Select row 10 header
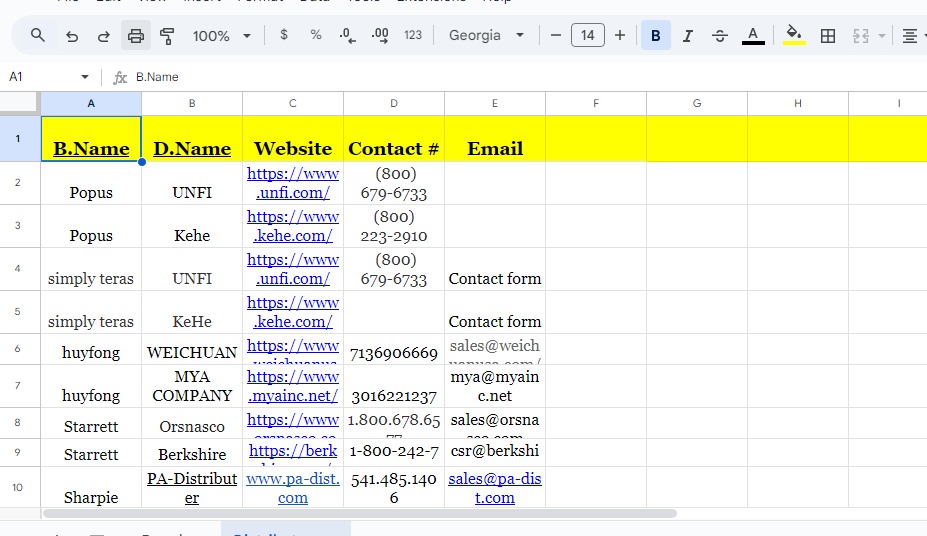927x536 pixels. [18, 488]
